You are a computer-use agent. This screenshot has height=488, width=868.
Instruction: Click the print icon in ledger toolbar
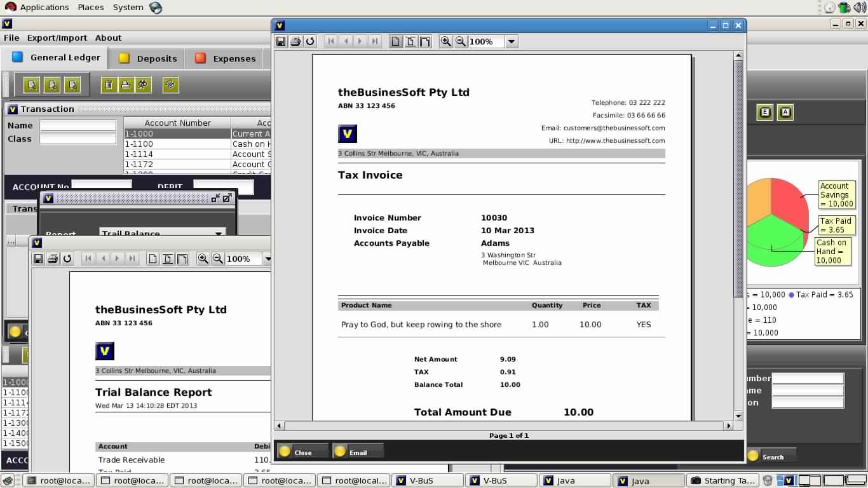(x=126, y=85)
